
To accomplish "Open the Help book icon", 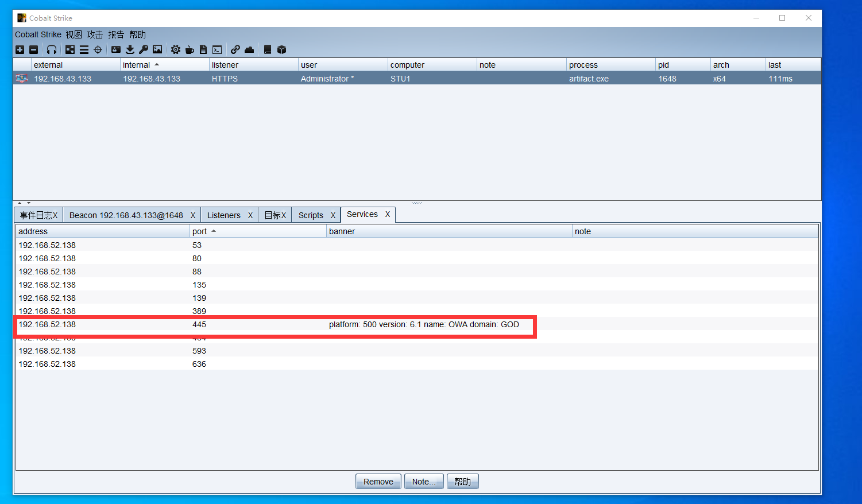I will point(268,49).
